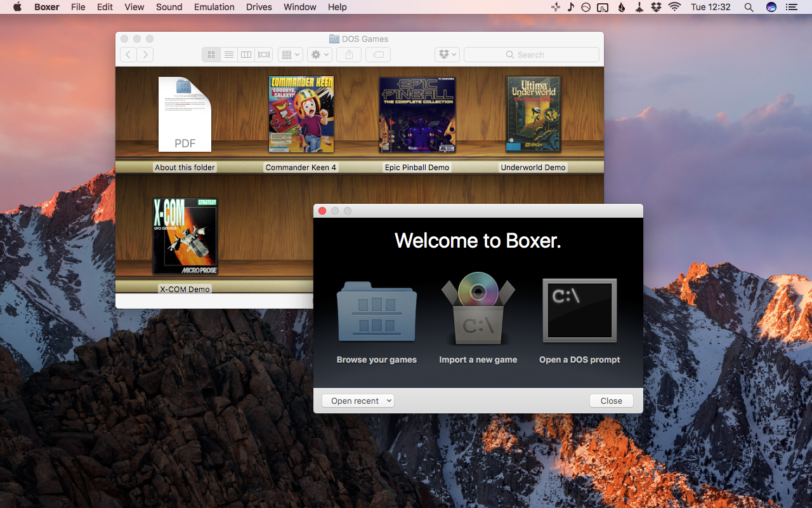Image resolution: width=812 pixels, height=508 pixels.
Task: Open Notification Center list icon
Action: tap(791, 7)
